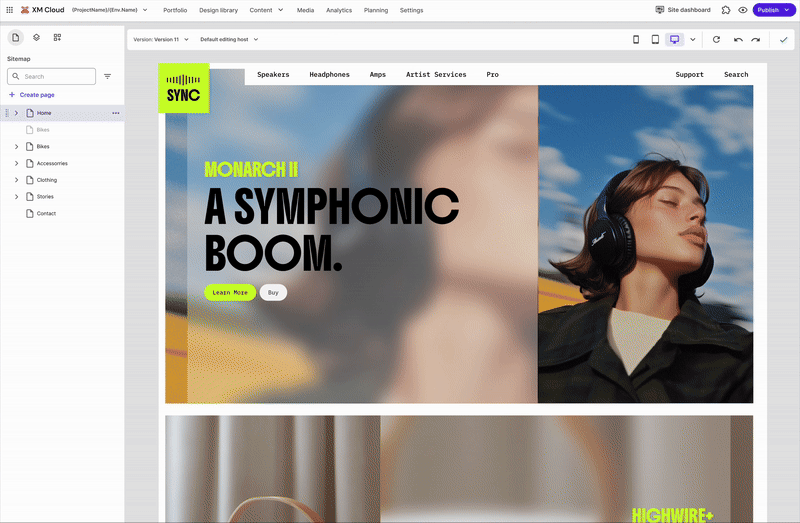Open the Portfolio menu
Viewport: 800px width, 523px height.
[175, 10]
